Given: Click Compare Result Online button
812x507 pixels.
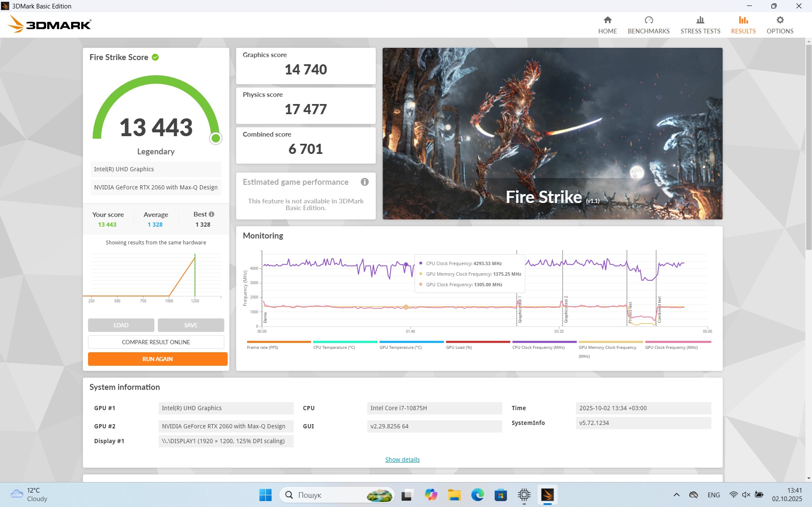Looking at the screenshot, I should 156,342.
